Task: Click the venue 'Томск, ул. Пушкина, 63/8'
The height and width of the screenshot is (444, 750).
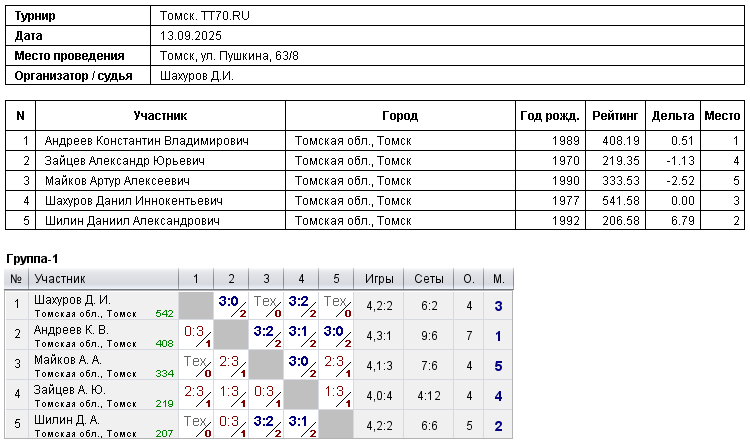Action: [229, 56]
